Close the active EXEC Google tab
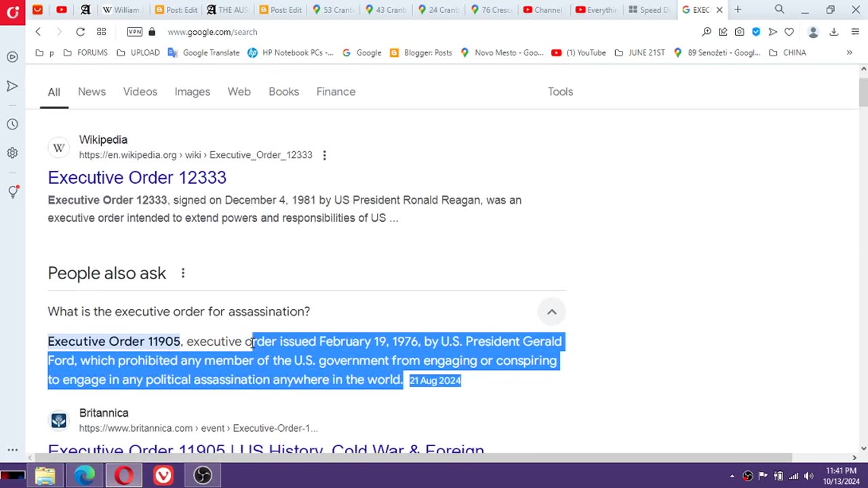This screenshot has width=868, height=488. tap(719, 9)
